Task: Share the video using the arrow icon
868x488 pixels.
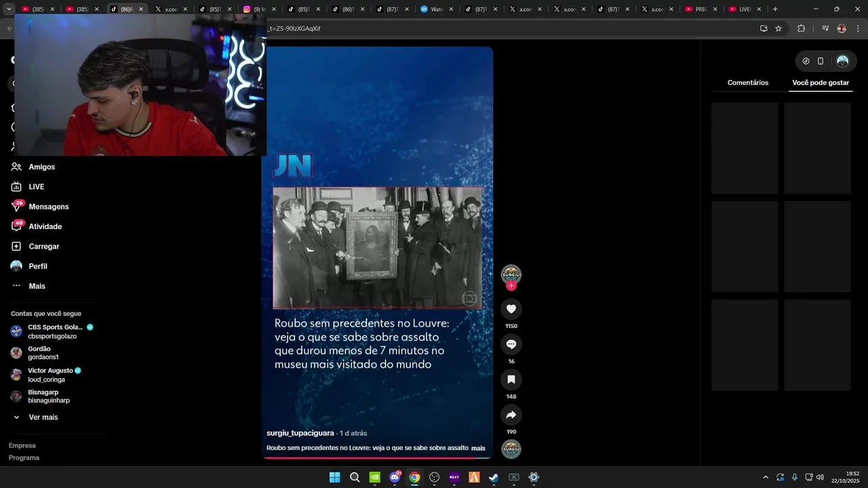Action: 511,415
